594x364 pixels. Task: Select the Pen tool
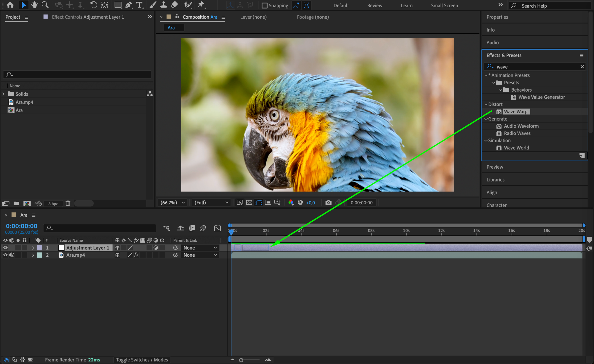pyautogui.click(x=128, y=5)
